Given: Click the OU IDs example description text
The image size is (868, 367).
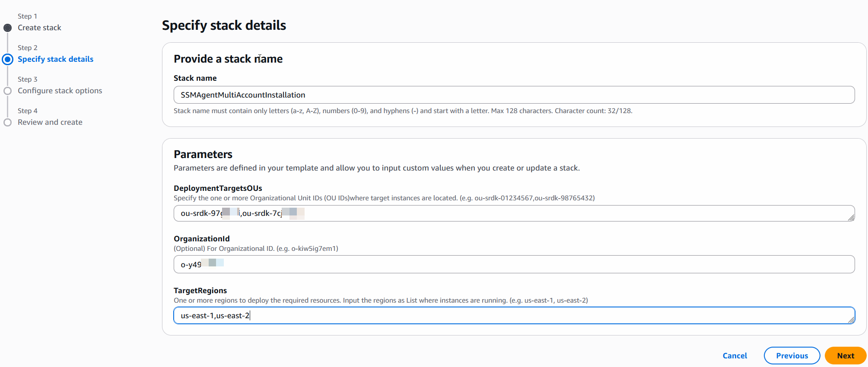Looking at the screenshot, I should coord(384,198).
